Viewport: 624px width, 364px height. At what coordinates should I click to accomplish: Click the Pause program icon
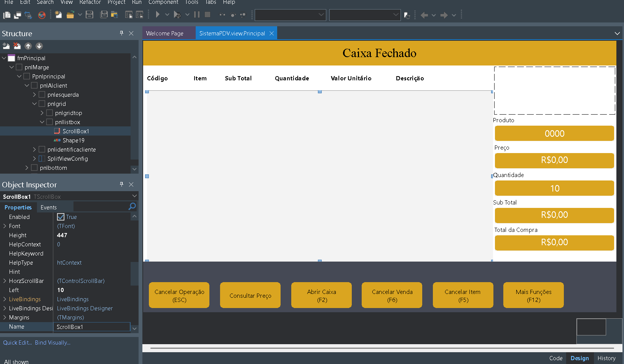coord(197,14)
